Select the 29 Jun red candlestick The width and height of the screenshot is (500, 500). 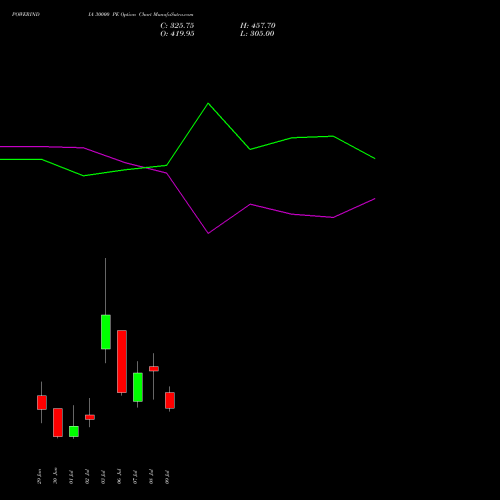click(x=42, y=402)
